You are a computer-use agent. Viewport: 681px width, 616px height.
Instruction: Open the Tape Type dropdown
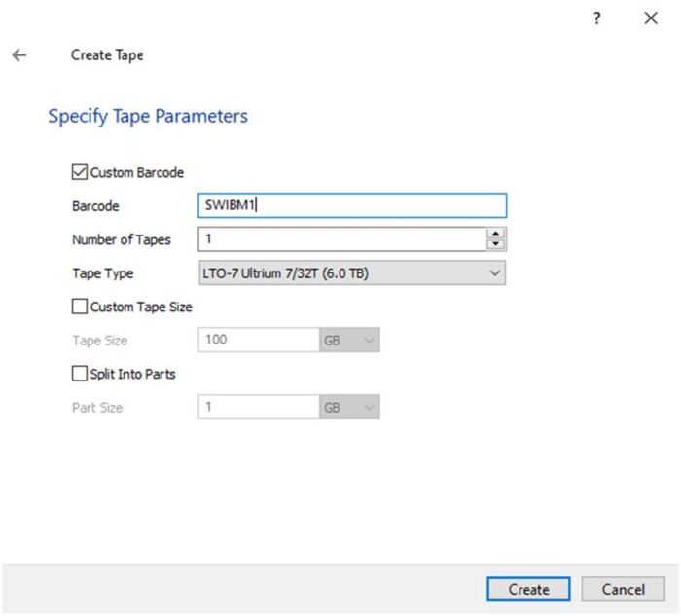click(351, 273)
